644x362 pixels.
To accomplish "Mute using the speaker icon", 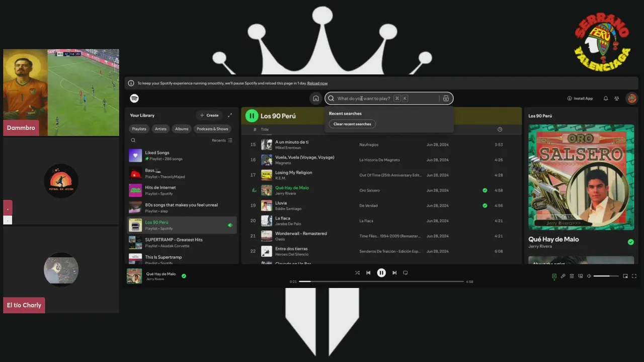I will coord(589,276).
